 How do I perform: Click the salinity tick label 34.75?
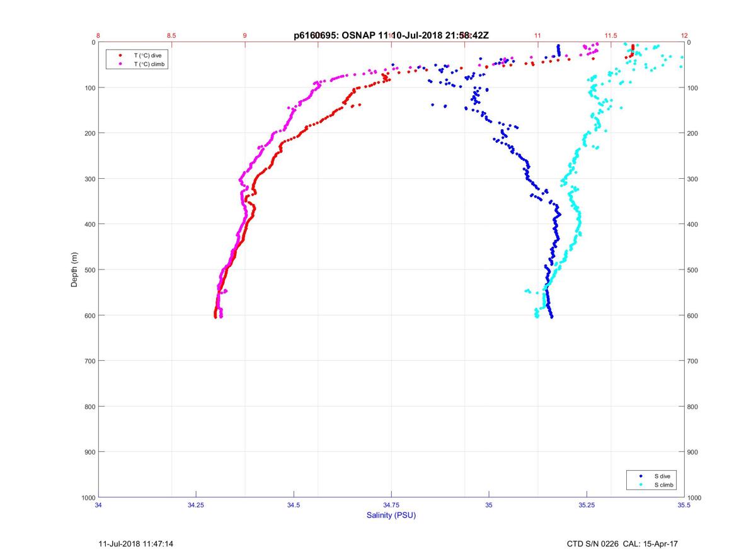pos(391,505)
